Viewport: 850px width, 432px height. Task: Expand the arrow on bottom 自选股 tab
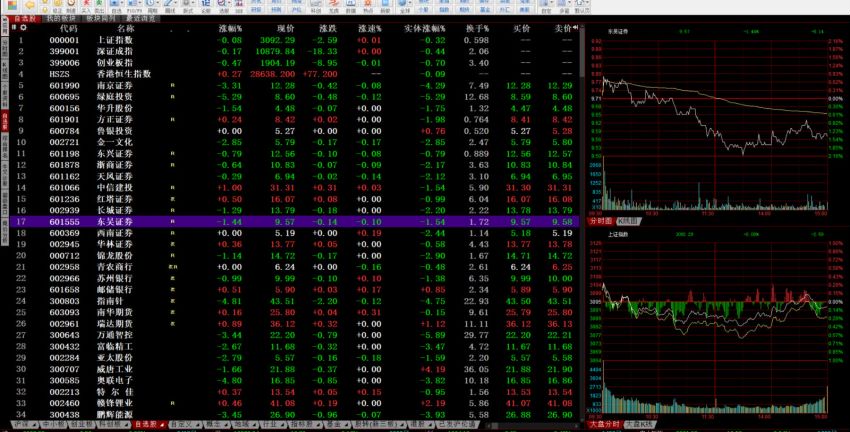[x=162, y=425]
